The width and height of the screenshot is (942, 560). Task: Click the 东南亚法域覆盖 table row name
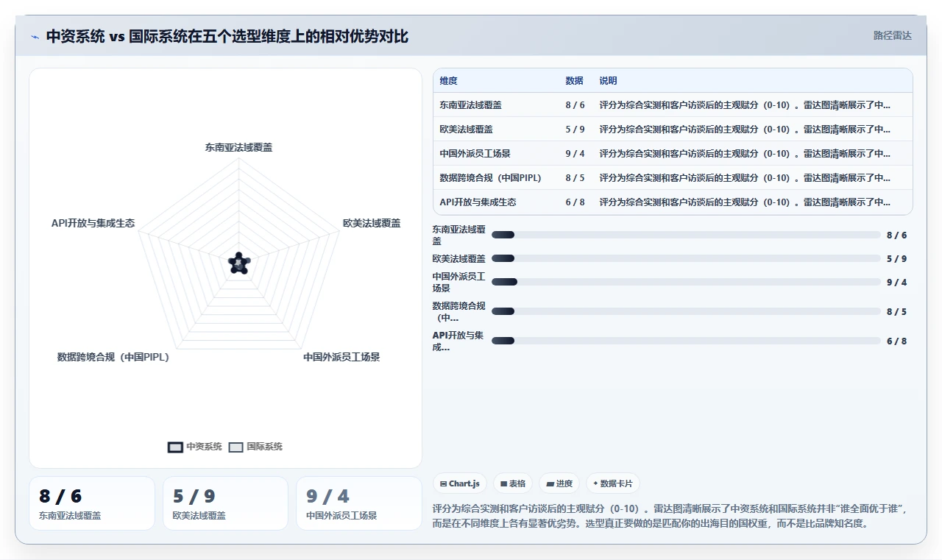471,105
